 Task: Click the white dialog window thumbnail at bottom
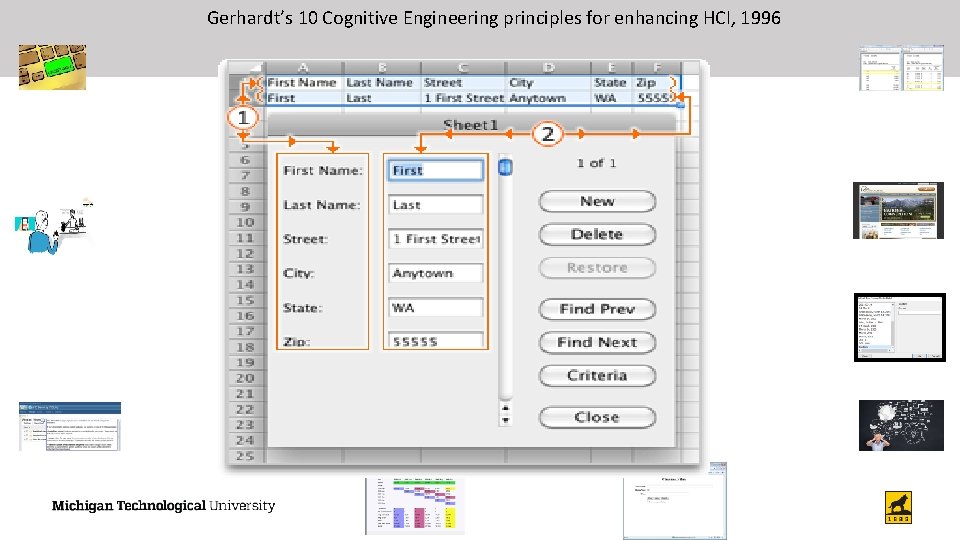(675, 501)
